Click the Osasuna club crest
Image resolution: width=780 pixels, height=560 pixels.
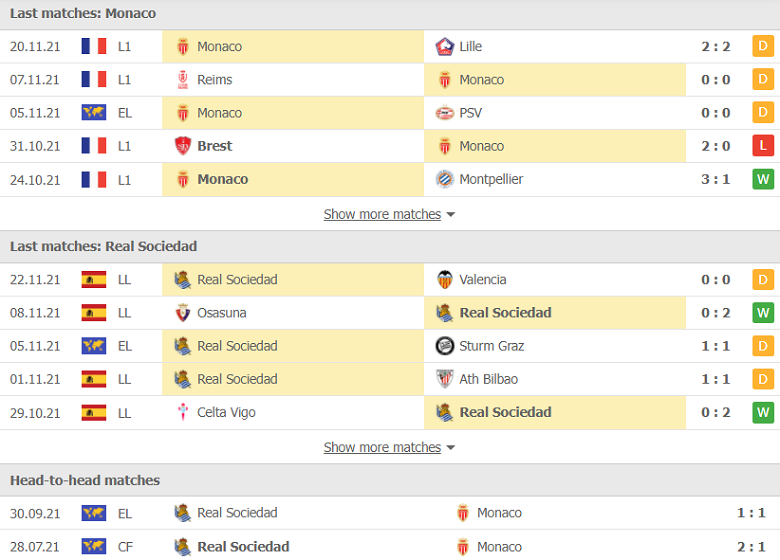pyautogui.click(x=183, y=313)
